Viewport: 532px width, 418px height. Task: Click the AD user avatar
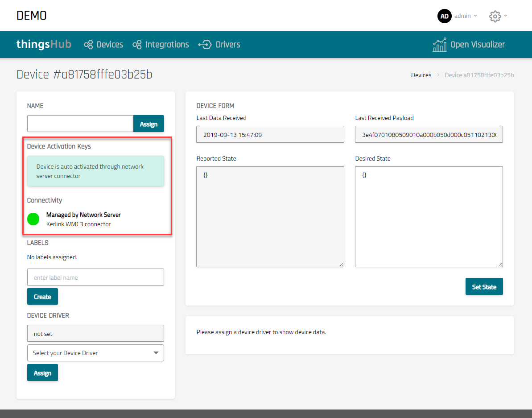[444, 16]
